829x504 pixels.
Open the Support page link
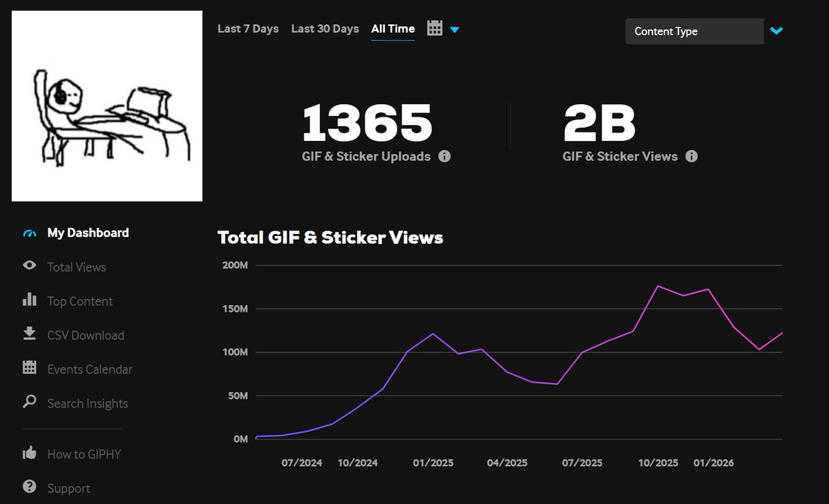tap(68, 488)
